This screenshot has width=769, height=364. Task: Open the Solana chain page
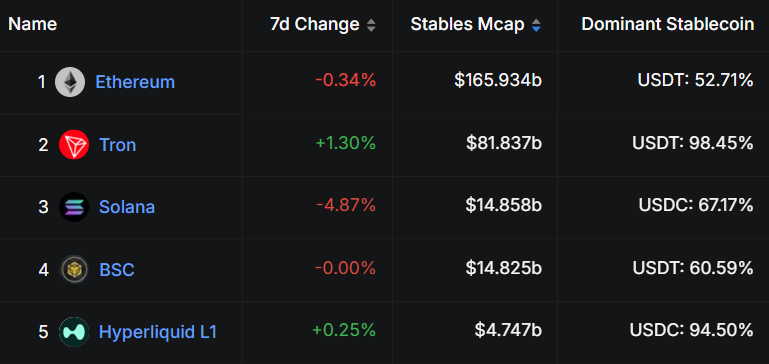click(x=127, y=207)
